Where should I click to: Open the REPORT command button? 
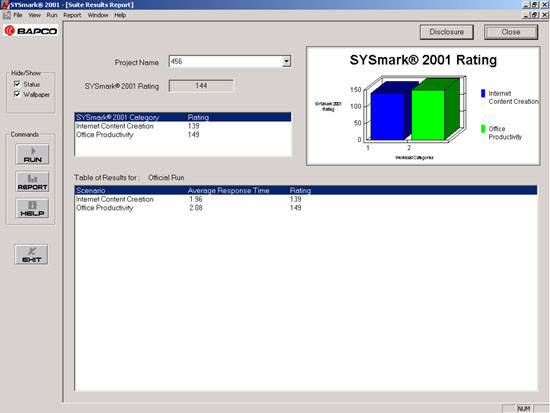pos(32,182)
